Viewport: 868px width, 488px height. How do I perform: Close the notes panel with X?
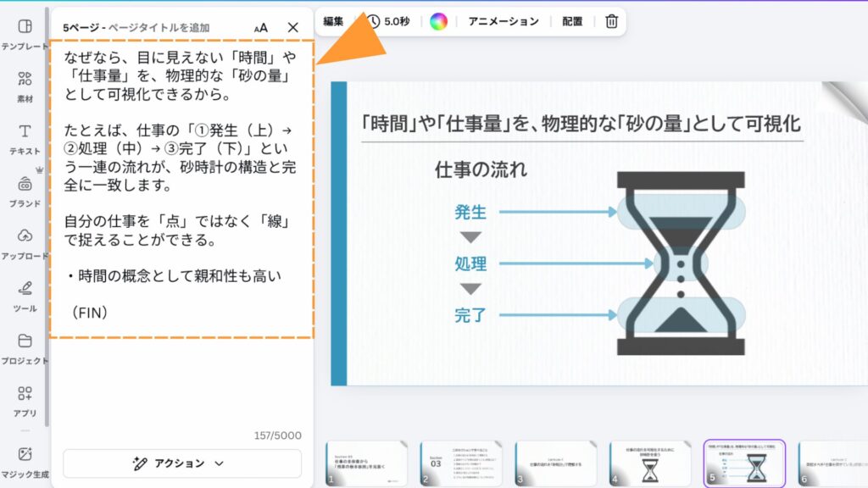tap(293, 27)
